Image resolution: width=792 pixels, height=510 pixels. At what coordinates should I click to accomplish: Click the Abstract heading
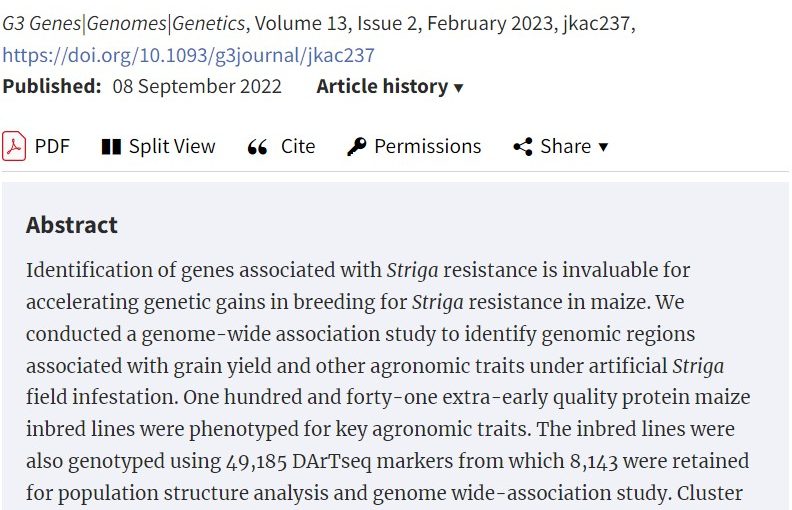(x=72, y=225)
